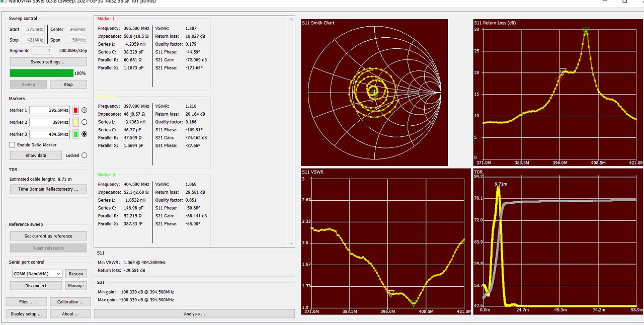Open the Files dialog
This screenshot has width=644, height=325.
(27, 302)
